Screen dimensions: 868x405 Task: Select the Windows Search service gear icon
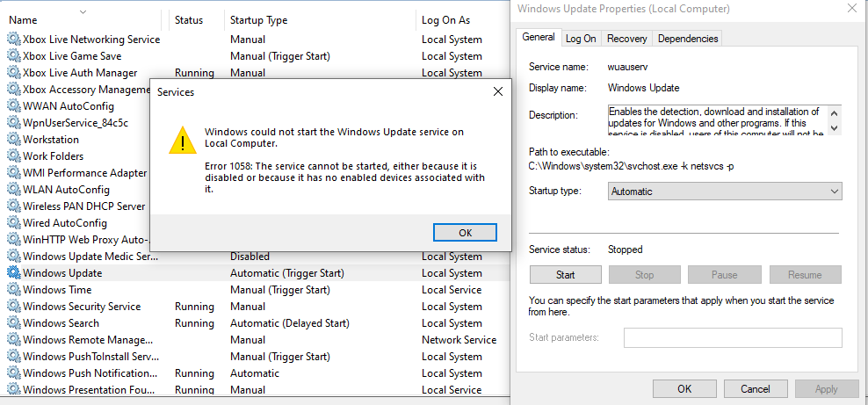click(x=12, y=322)
